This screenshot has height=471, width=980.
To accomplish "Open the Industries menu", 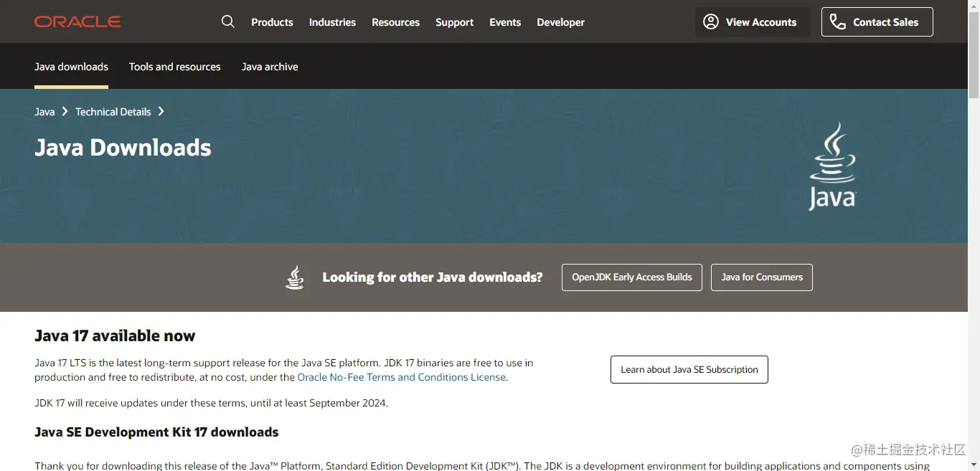I will [332, 22].
